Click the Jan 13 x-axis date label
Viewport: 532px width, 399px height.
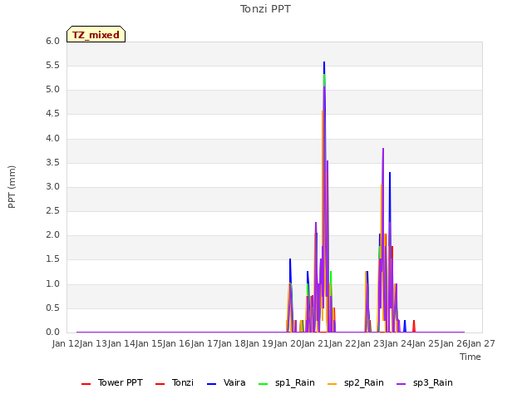[94, 343]
